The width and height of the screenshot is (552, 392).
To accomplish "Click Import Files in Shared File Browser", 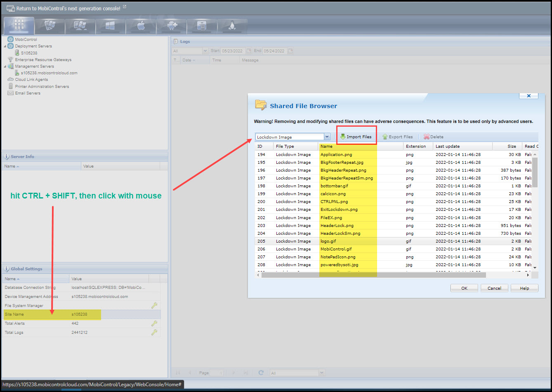I will coord(356,137).
